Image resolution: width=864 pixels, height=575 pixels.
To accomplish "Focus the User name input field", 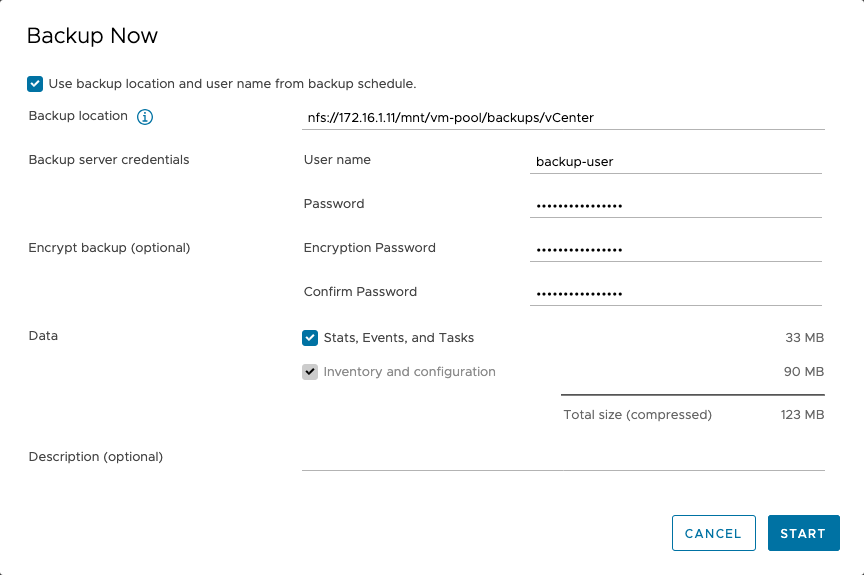I will point(676,161).
